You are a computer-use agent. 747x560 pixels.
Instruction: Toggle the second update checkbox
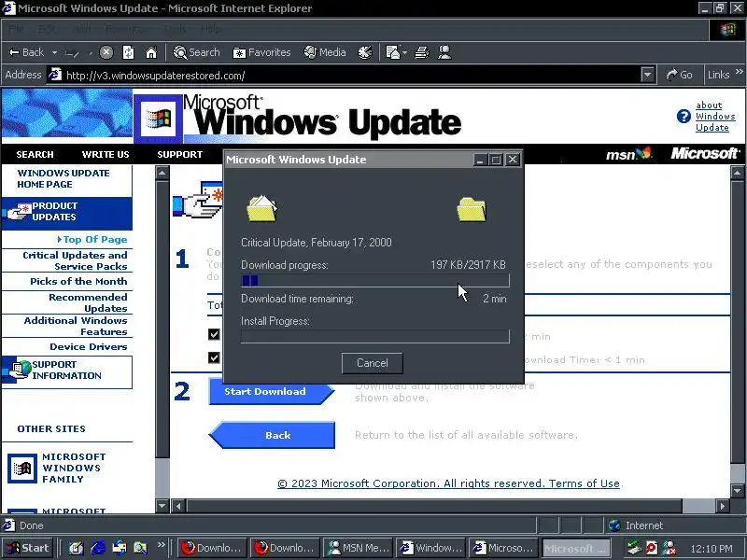coord(214,357)
